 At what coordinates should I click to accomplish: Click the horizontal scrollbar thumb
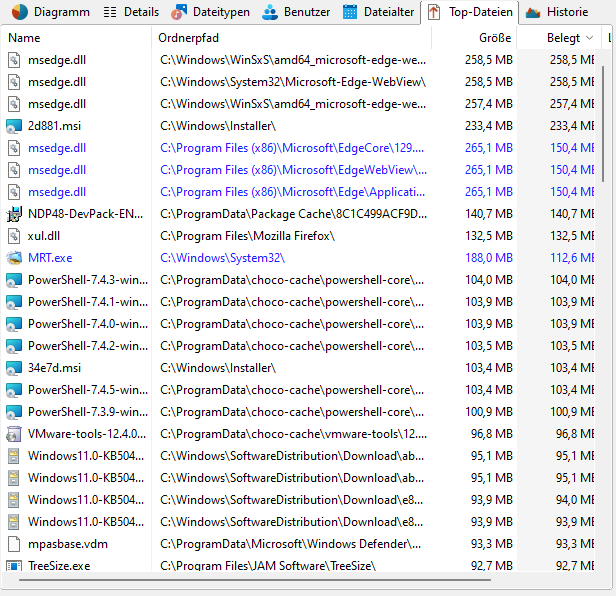[255, 579]
